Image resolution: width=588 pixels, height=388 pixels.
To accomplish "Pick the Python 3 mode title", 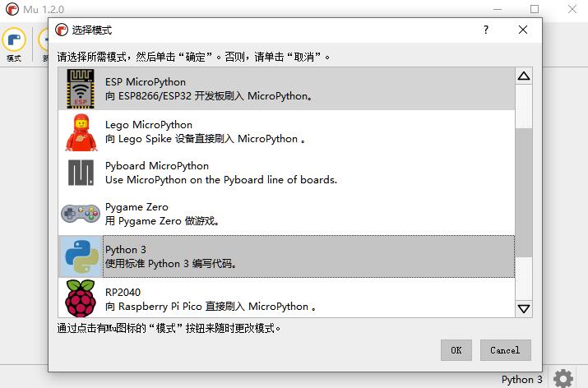I will point(126,249).
